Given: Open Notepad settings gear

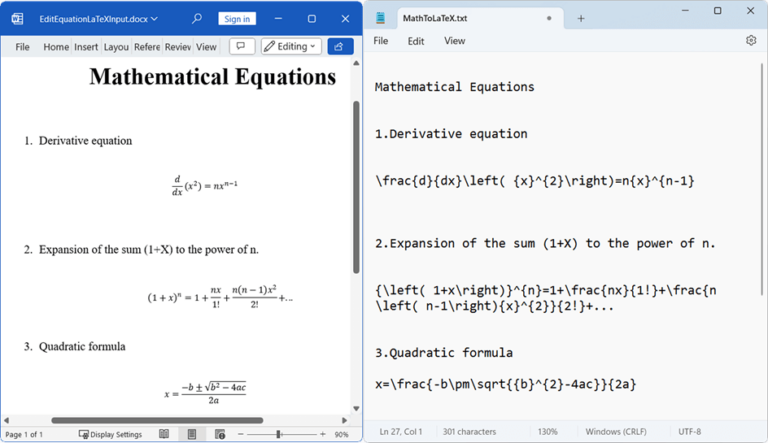Looking at the screenshot, I should [x=751, y=41].
